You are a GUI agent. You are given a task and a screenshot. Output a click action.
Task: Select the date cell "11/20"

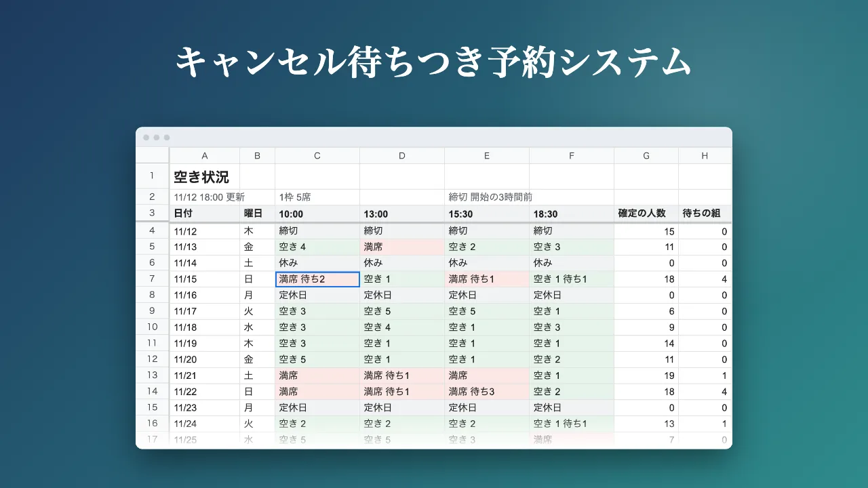click(205, 359)
